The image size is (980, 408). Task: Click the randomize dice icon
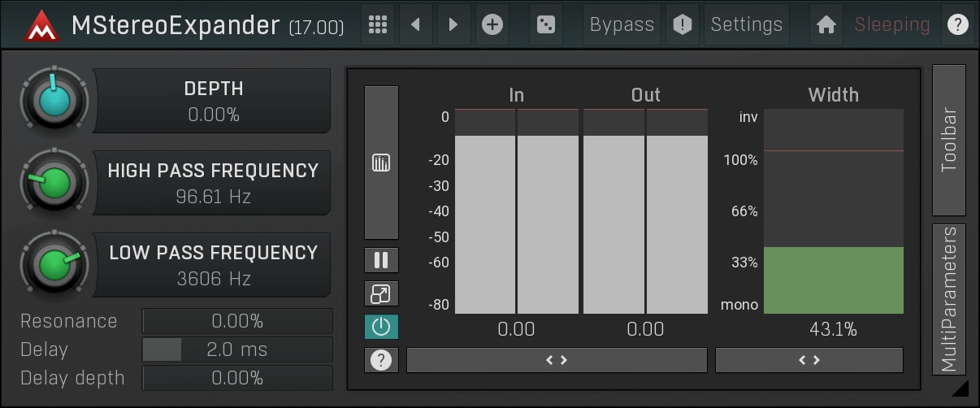pos(545,24)
